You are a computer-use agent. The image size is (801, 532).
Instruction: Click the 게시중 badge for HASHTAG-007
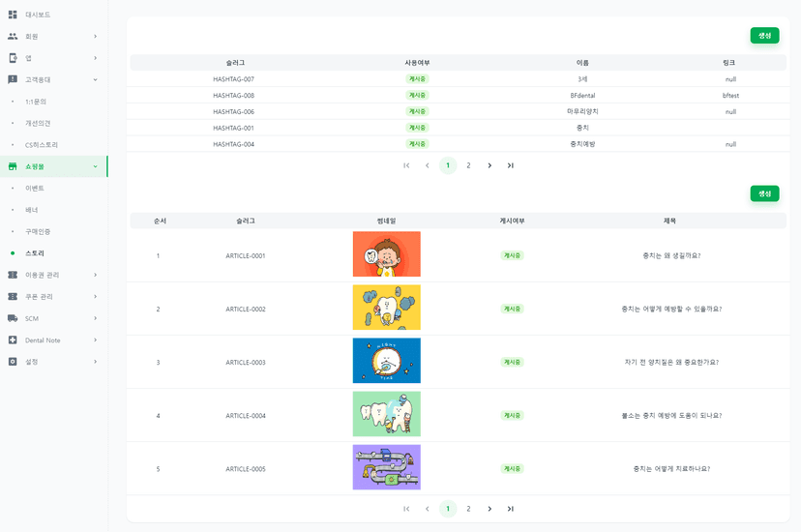417,79
